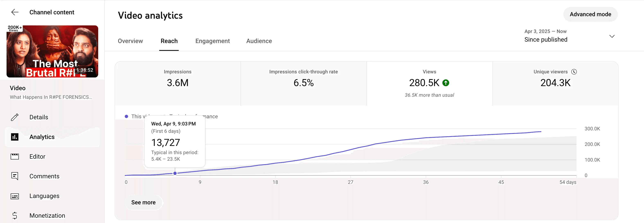Click the Advanced mode button
The width and height of the screenshot is (644, 223).
tap(590, 14)
